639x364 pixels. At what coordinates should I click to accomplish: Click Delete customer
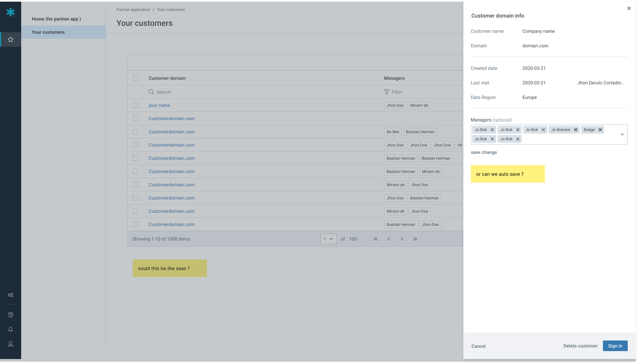[x=580, y=346]
